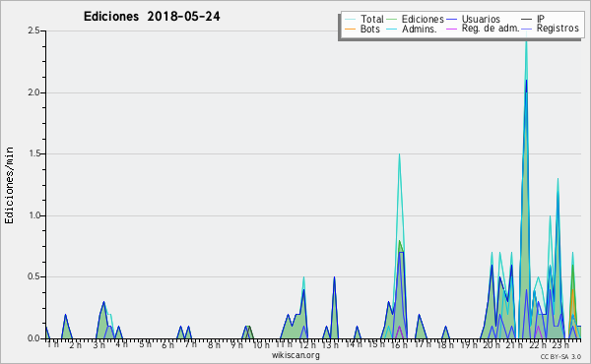This screenshot has width=591, height=364.
Task: Click the 1.5 y-axis value
Action: click(33, 153)
